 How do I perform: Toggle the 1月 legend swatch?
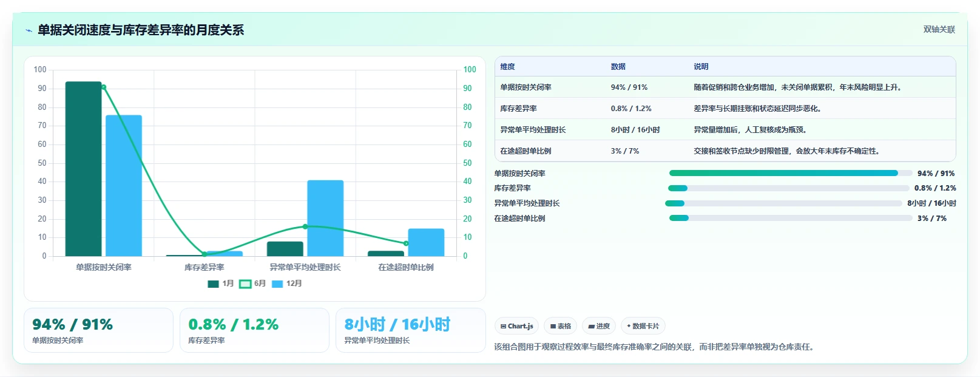[x=213, y=284]
